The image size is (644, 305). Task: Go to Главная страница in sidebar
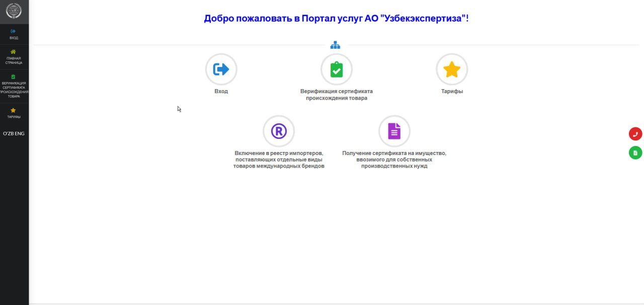tap(14, 57)
